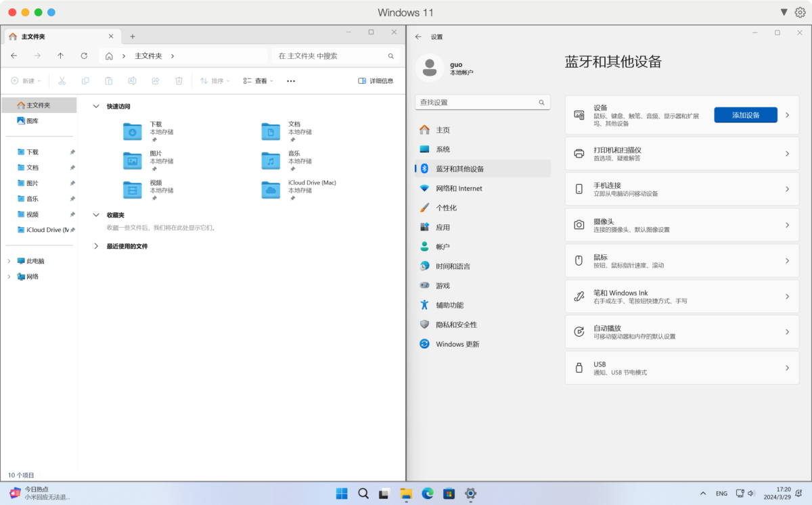Open the 音乐 folder in Quick access
812x505 pixels.
pyautogui.click(x=287, y=161)
